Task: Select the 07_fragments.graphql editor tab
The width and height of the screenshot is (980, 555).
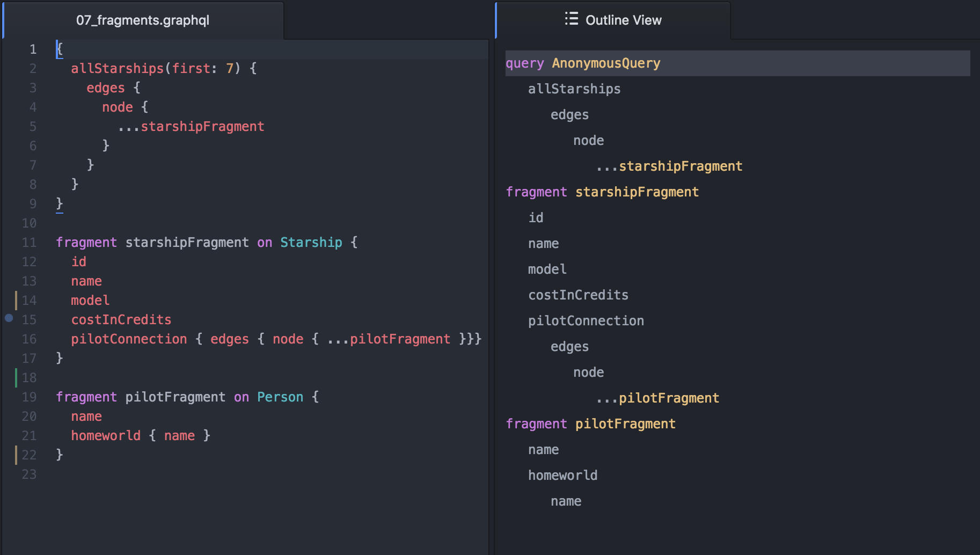Action: 143,20
